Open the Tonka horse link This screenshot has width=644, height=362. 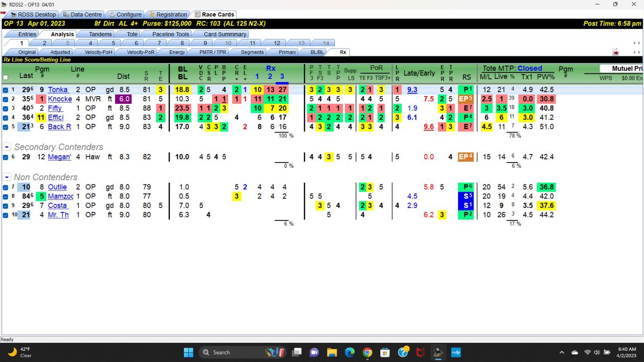[58, 90]
